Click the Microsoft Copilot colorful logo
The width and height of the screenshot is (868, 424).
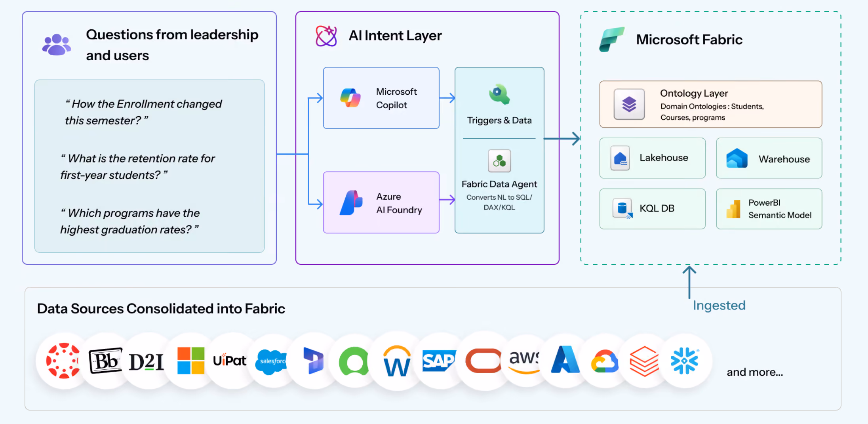coord(350,97)
